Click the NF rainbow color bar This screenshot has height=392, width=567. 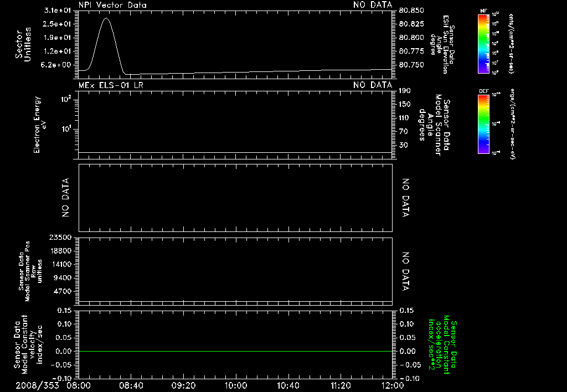pyautogui.click(x=484, y=43)
